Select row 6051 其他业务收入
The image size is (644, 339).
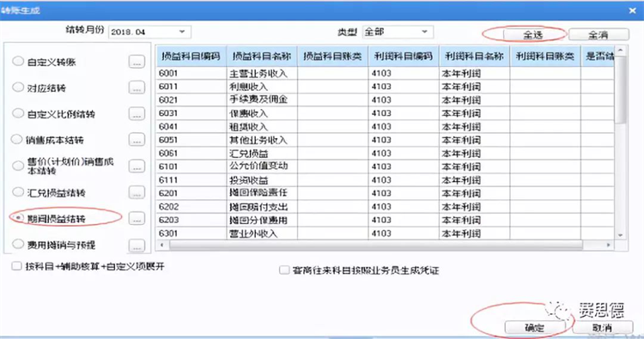(386, 140)
